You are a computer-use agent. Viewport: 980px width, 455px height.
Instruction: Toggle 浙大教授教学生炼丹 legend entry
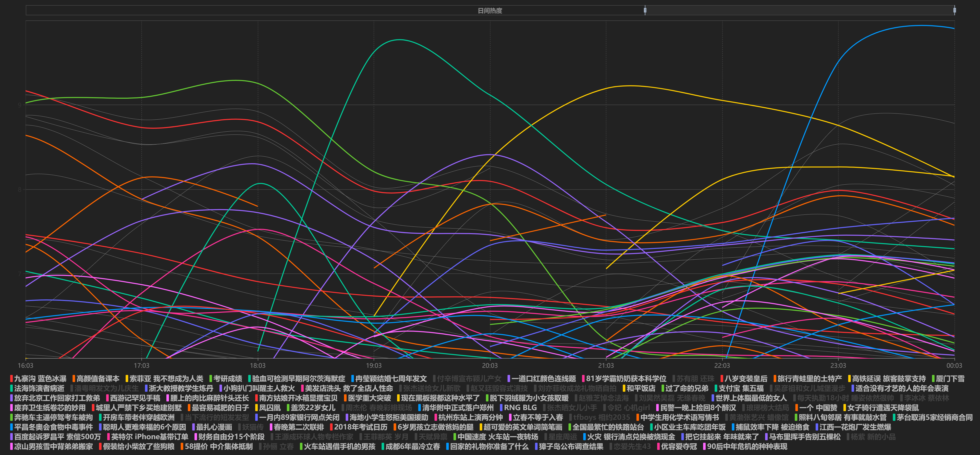click(179, 388)
